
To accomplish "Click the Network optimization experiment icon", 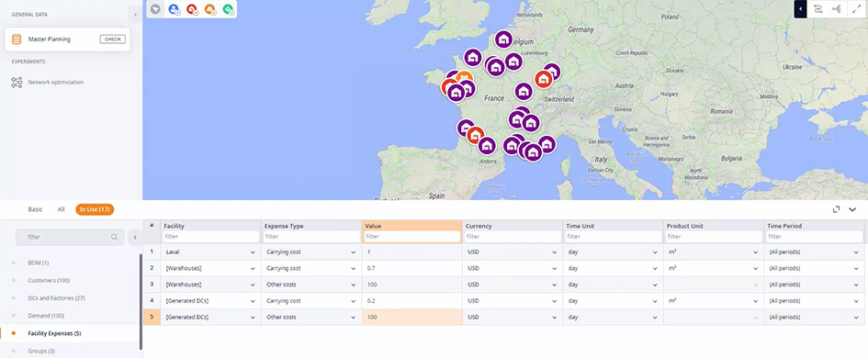I will coord(17,83).
